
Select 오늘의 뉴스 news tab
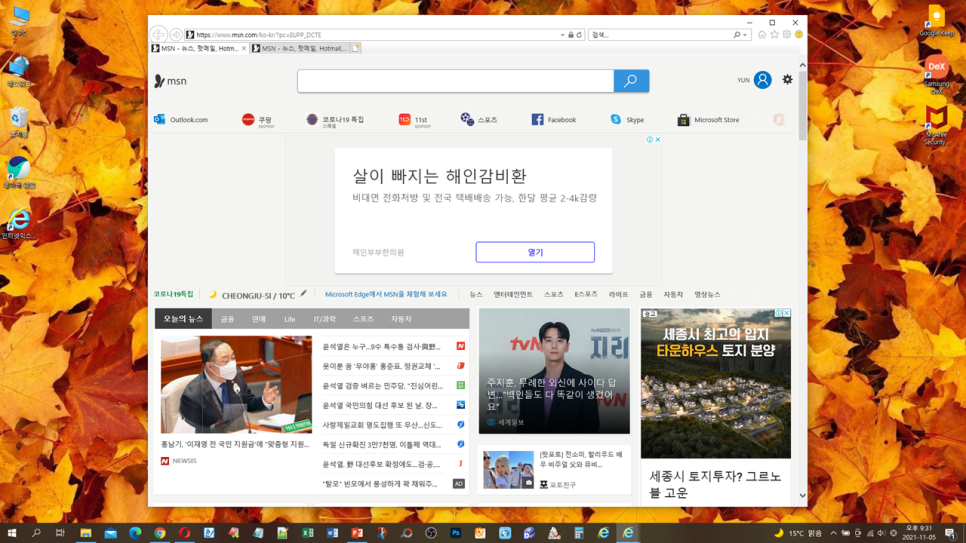183,319
